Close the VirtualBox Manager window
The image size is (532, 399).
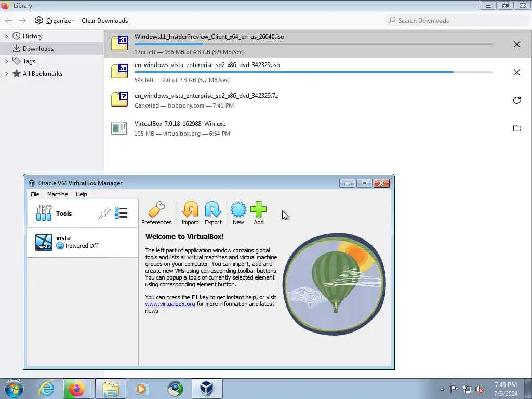tap(382, 183)
